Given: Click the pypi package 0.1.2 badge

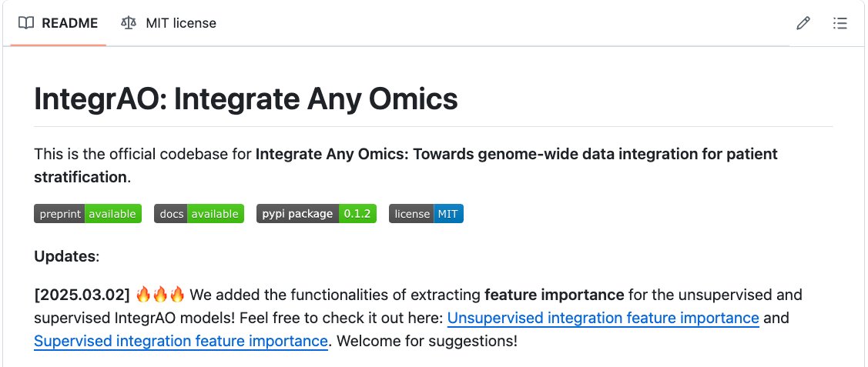Looking at the screenshot, I should tap(316, 214).
